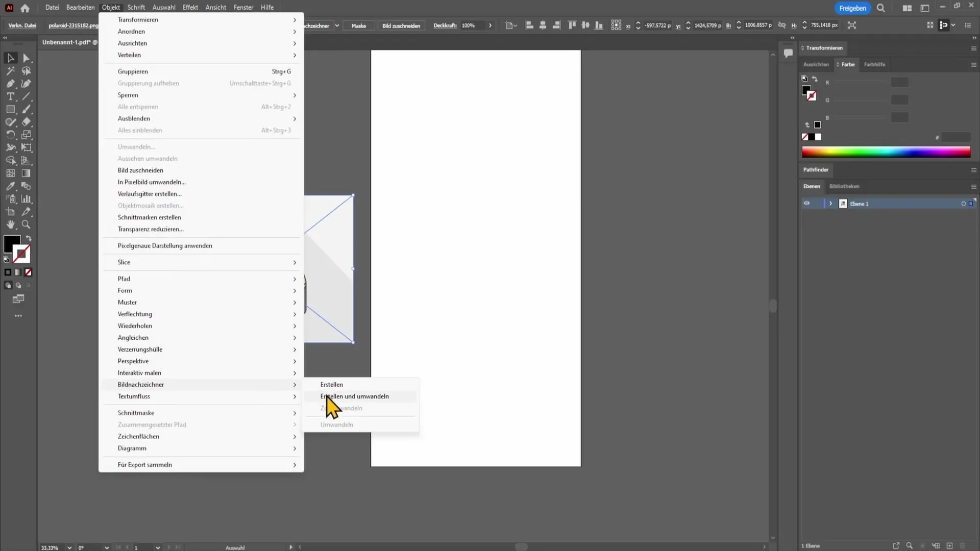The height and width of the screenshot is (551, 980).
Task: Click the white swatch in Farbe panel
Action: pyautogui.click(x=818, y=137)
